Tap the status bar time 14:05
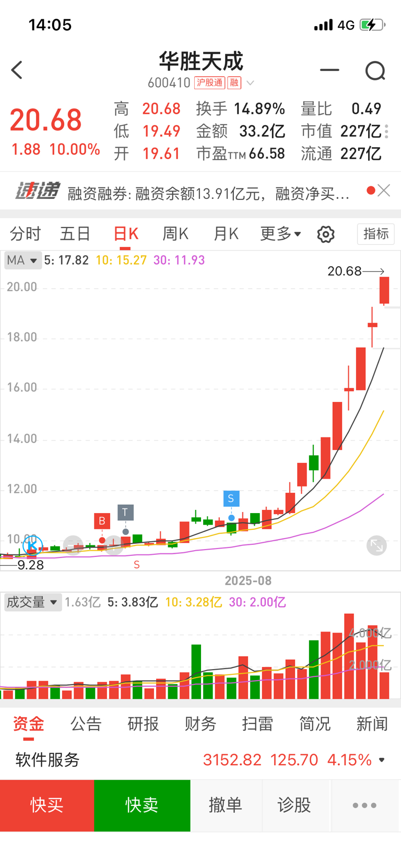This screenshot has height=868, width=401. (x=50, y=25)
